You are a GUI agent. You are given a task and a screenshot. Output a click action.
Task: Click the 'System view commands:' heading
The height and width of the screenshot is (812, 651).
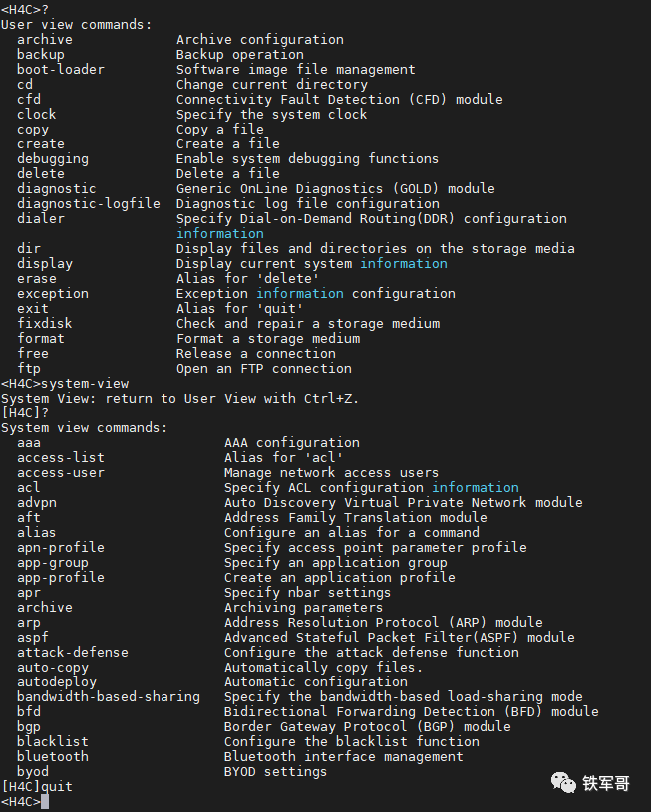(84, 427)
